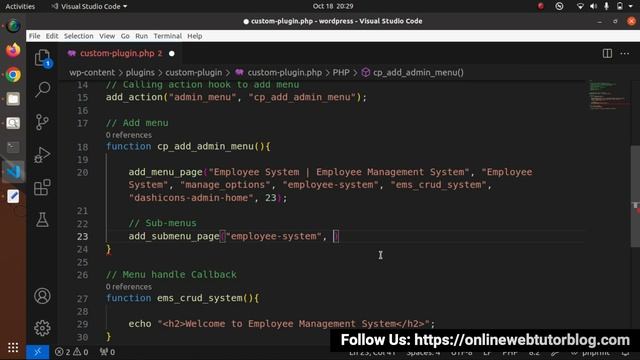
Task: Click the echo statement on line 29
Action: [282, 324]
